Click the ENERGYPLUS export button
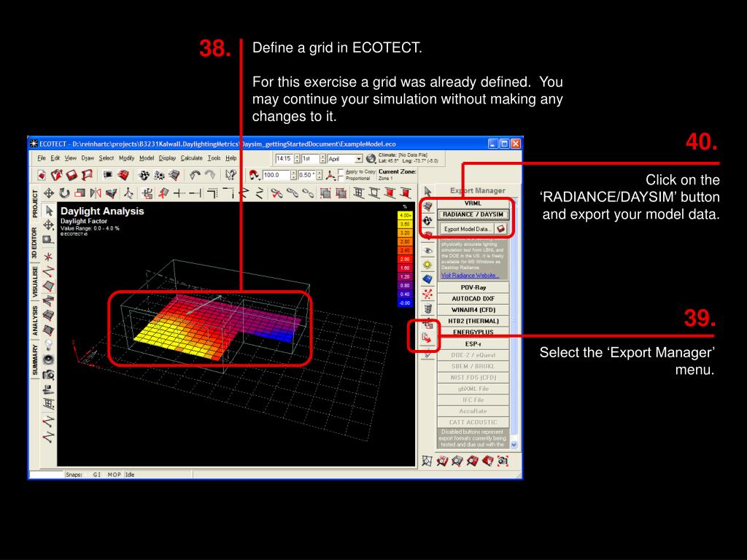The height and width of the screenshot is (560, 747). pos(473,332)
